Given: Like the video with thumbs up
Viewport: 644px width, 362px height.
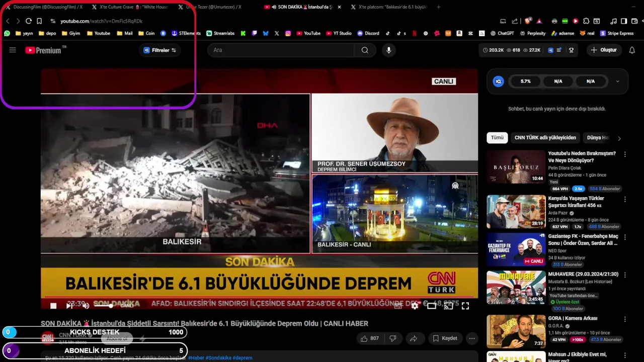Looking at the screenshot, I should [x=369, y=338].
